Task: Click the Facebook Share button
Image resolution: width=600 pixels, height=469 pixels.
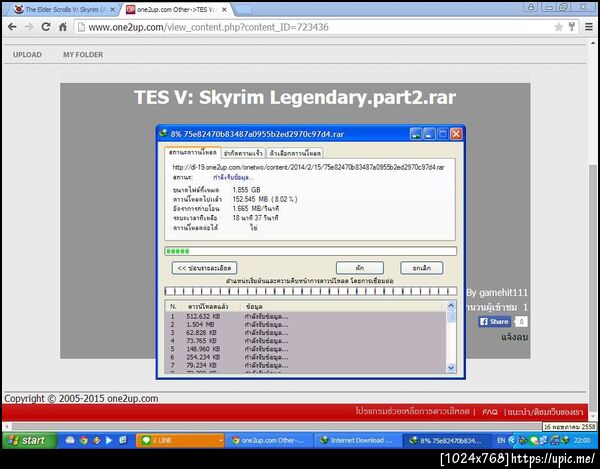Action: [494, 322]
